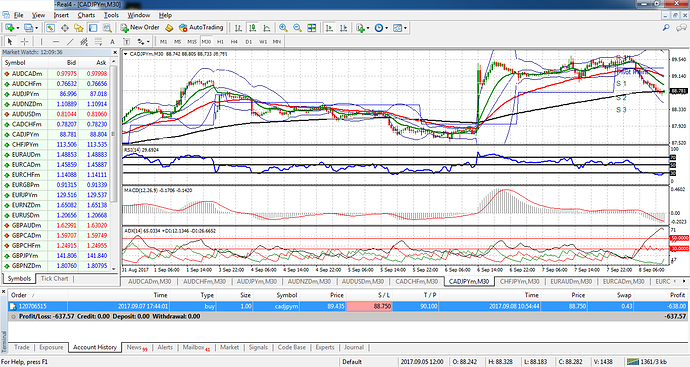
Task: Toggle the AutoTrading button
Action: click(201, 27)
